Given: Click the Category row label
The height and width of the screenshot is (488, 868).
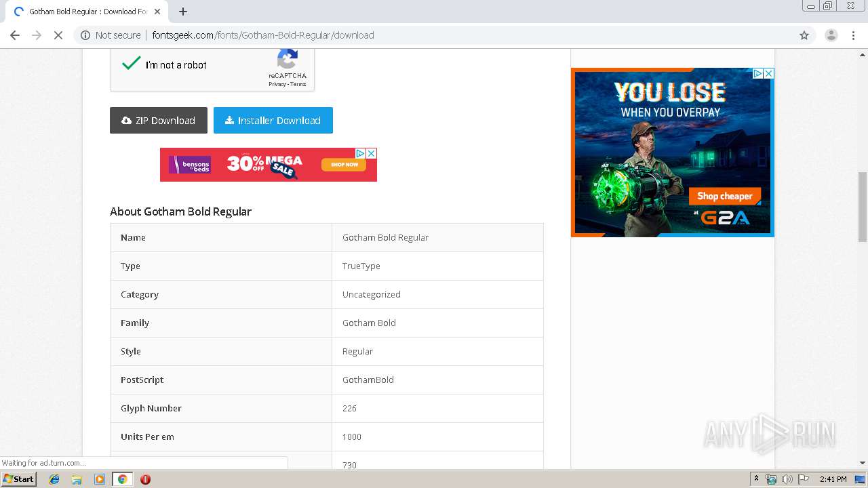Looking at the screenshot, I should 140,294.
